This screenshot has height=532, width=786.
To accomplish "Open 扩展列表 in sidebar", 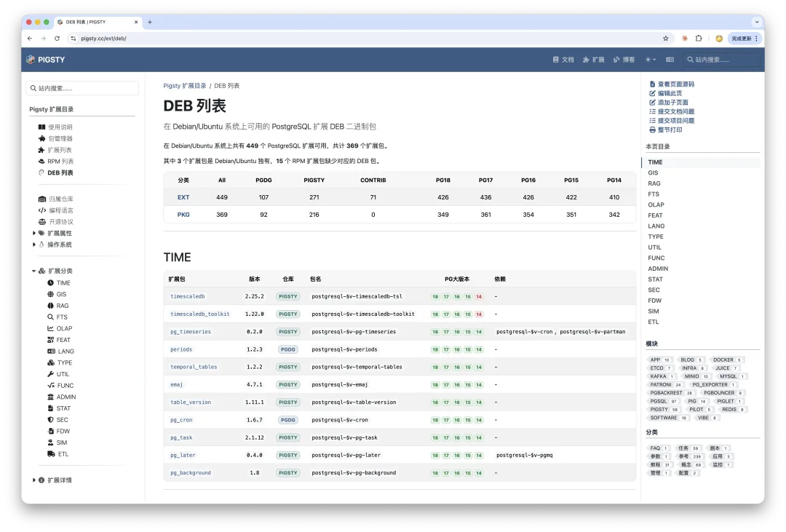I will pos(55,150).
